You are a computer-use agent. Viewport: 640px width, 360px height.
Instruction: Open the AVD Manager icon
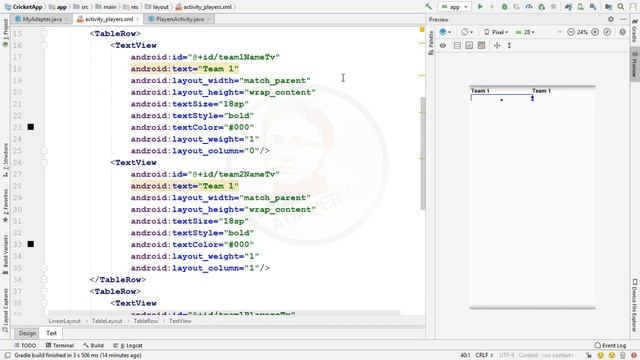click(x=580, y=7)
